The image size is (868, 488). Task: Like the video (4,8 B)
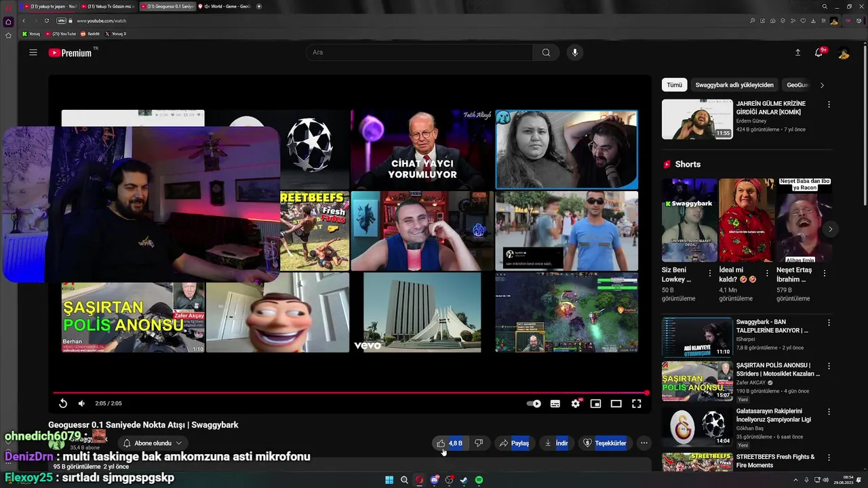coord(450,443)
